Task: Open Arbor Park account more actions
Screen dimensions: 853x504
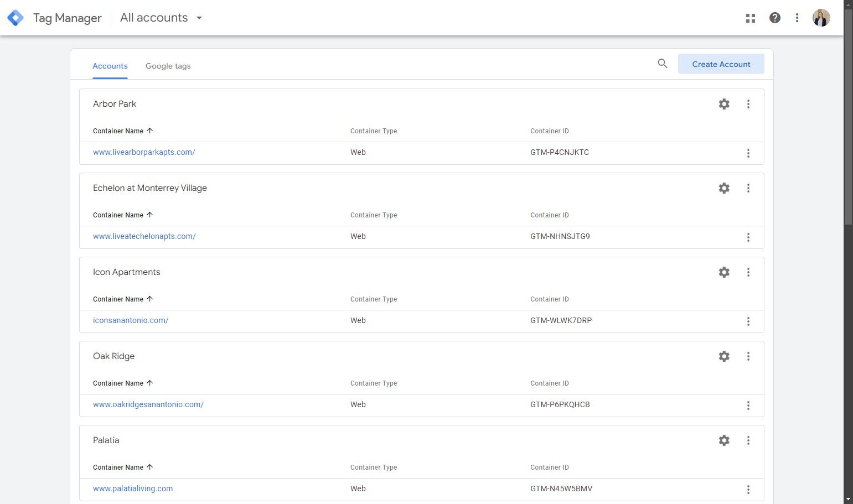Action: [748, 104]
